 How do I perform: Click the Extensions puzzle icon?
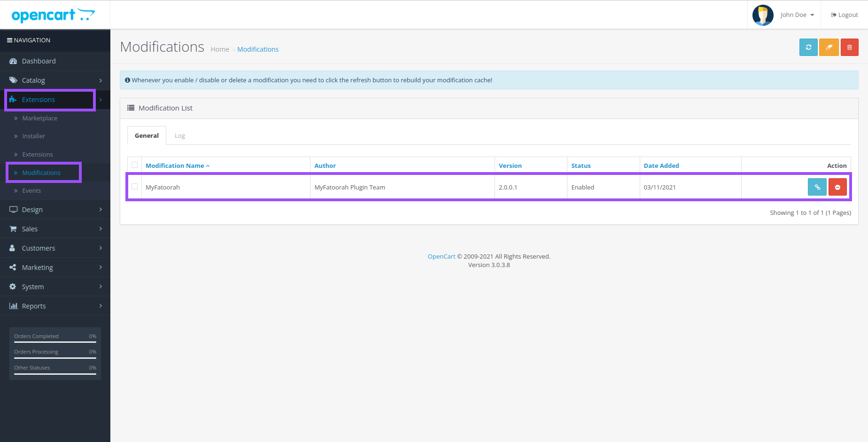[x=13, y=100]
